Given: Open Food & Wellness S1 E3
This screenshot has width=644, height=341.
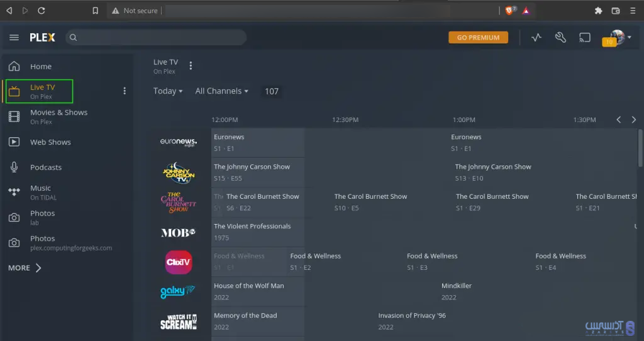Looking at the screenshot, I should point(468,262).
